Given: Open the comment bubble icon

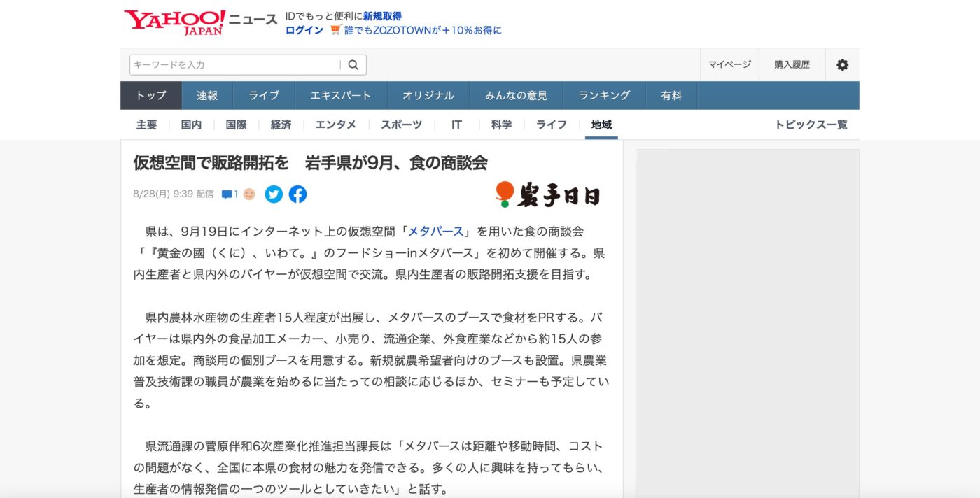Looking at the screenshot, I should pyautogui.click(x=227, y=194).
